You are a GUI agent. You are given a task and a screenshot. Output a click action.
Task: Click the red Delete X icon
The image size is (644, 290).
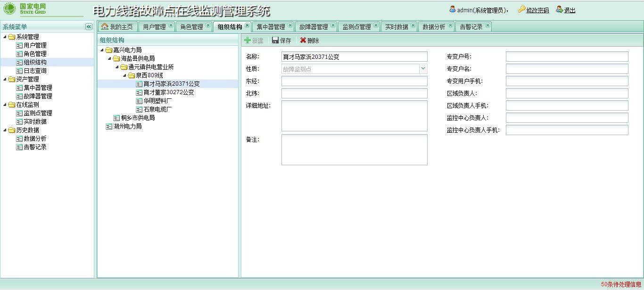coord(303,40)
